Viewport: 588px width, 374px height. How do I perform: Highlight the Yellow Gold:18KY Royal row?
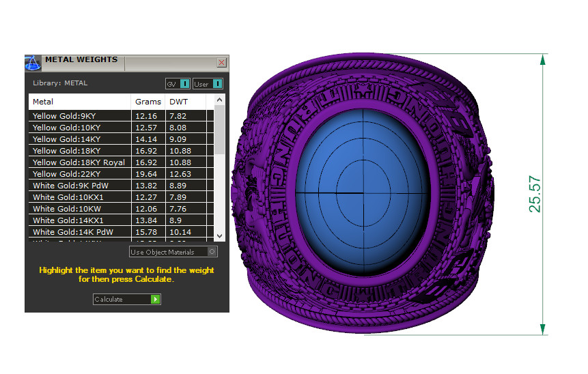click(x=79, y=162)
